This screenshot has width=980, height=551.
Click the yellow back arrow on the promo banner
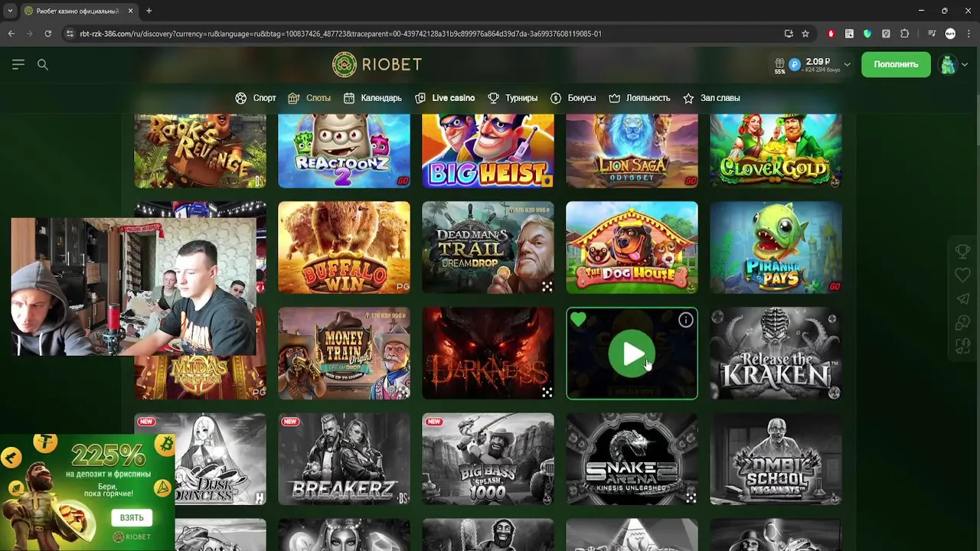(x=11, y=458)
